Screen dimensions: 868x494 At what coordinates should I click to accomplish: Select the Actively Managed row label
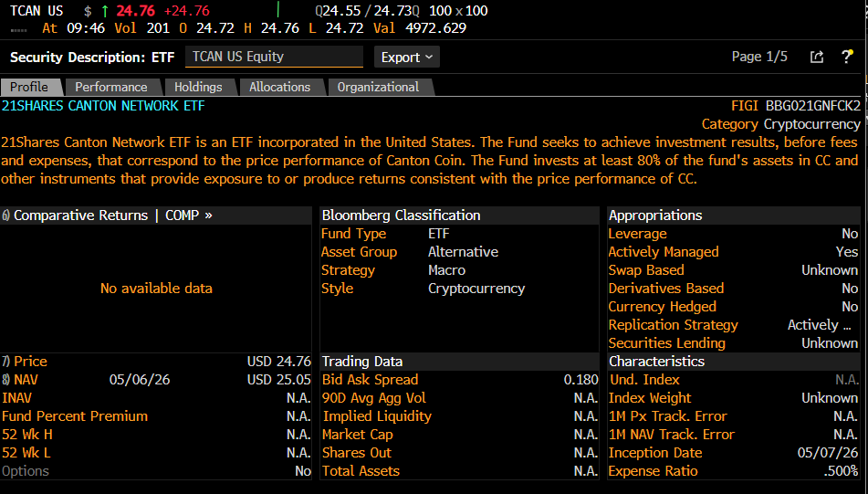(664, 252)
